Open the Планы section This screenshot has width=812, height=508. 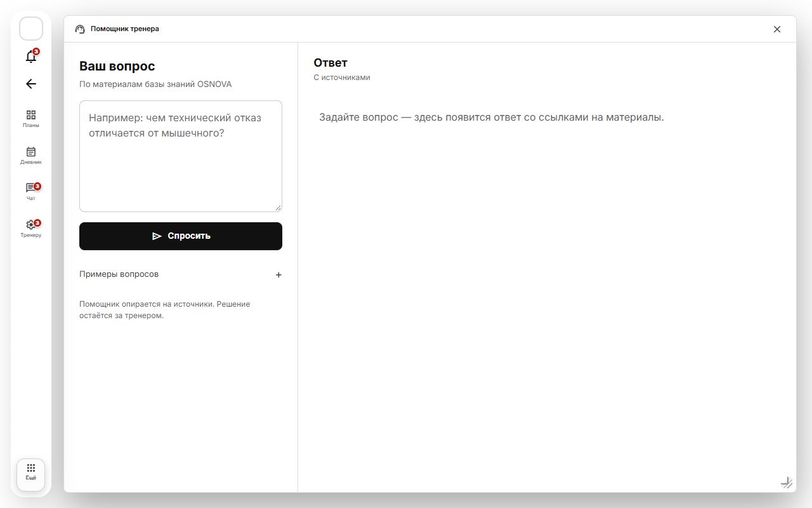point(31,119)
